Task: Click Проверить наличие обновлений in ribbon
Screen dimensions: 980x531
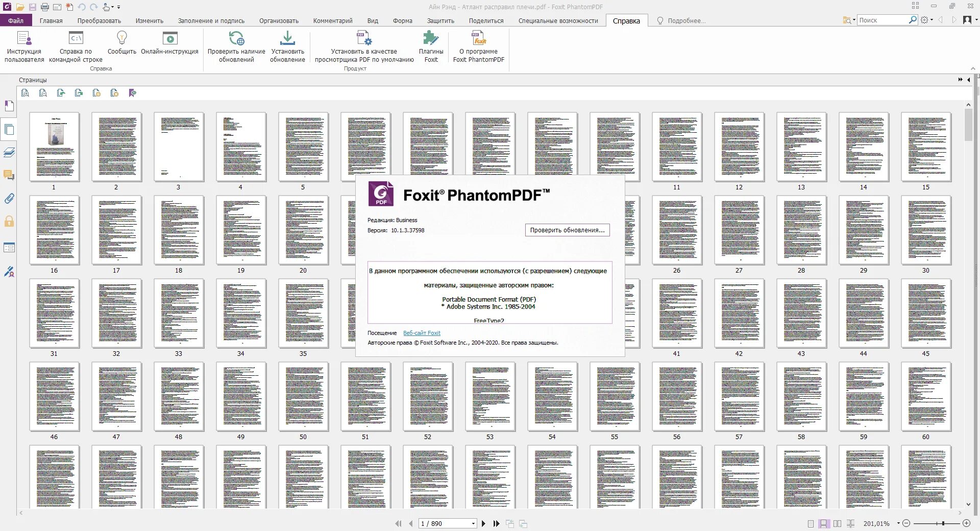Action: [236, 46]
